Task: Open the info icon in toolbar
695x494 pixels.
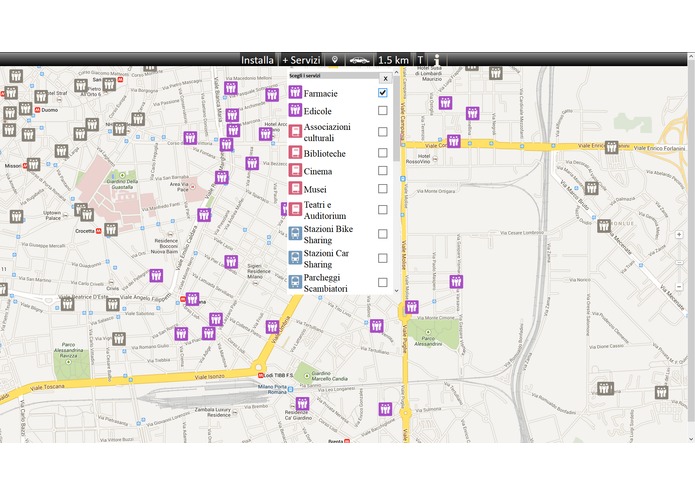Action: pyautogui.click(x=437, y=60)
